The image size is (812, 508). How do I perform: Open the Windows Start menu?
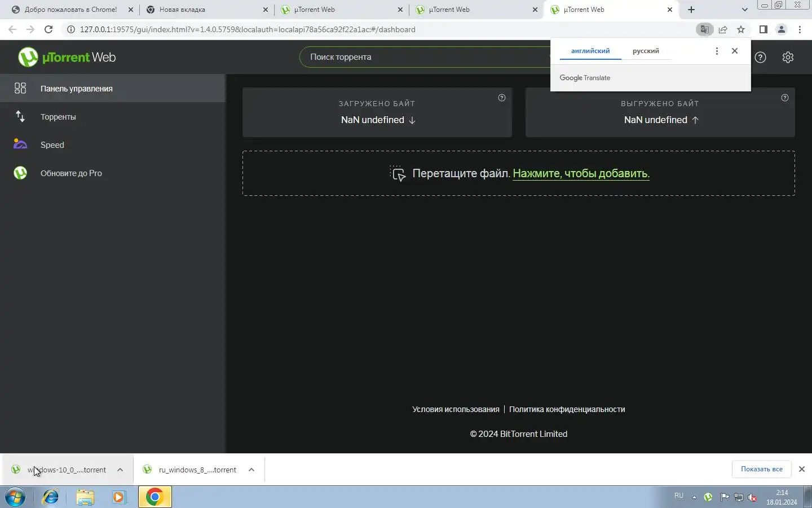tap(15, 497)
